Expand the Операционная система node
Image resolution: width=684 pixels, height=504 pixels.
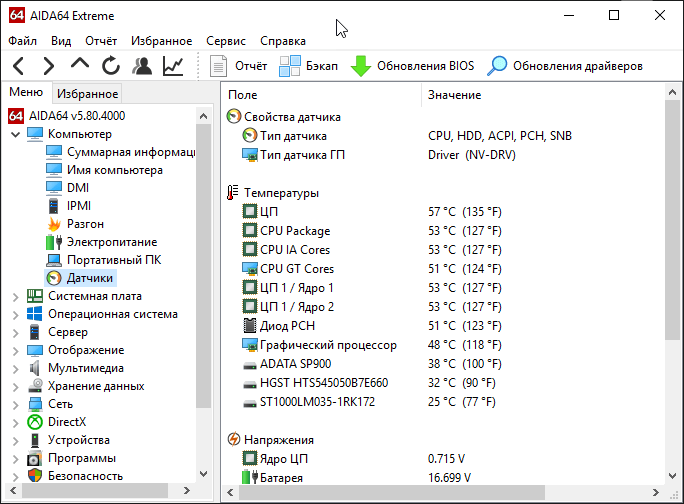pos(16,315)
